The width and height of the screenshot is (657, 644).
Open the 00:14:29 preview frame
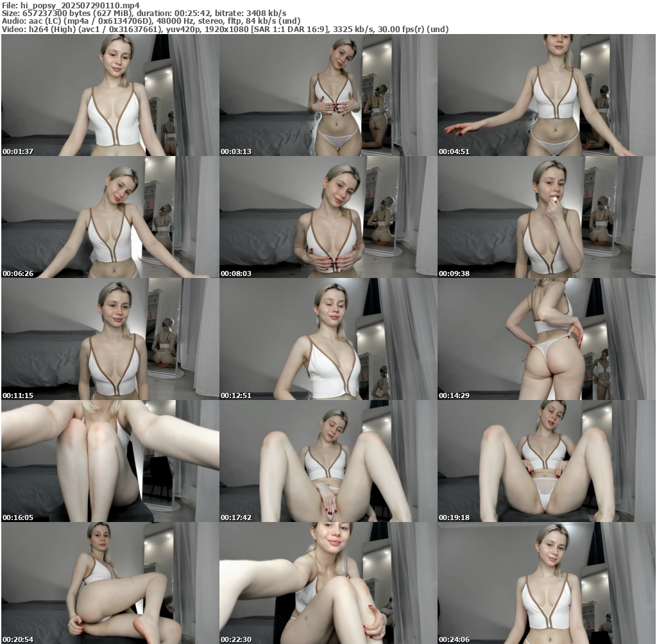pos(546,339)
